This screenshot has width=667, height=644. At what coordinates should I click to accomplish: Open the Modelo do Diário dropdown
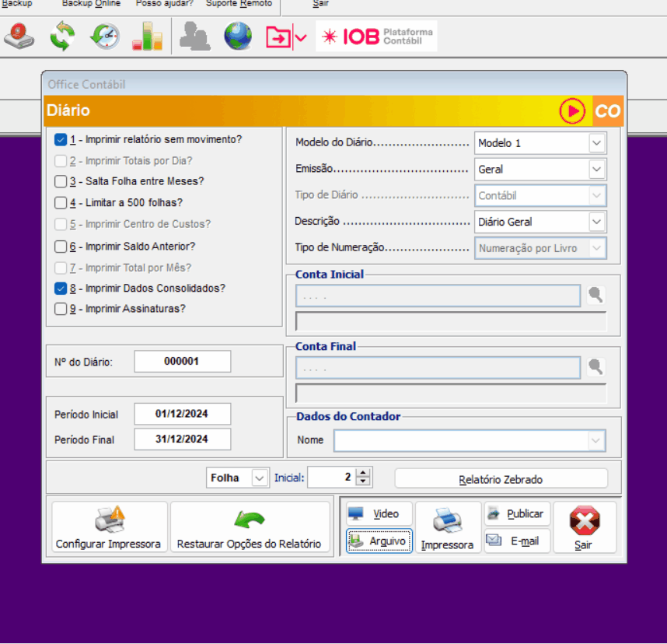pyautogui.click(x=595, y=143)
